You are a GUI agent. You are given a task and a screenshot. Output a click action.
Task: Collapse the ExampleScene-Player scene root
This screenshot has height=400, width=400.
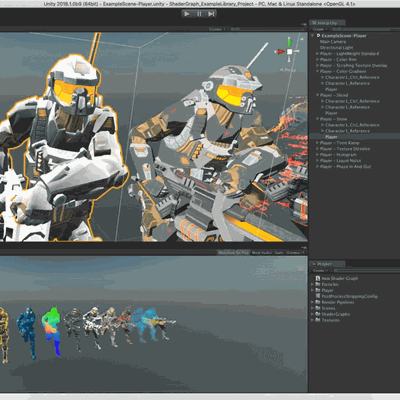click(313, 36)
